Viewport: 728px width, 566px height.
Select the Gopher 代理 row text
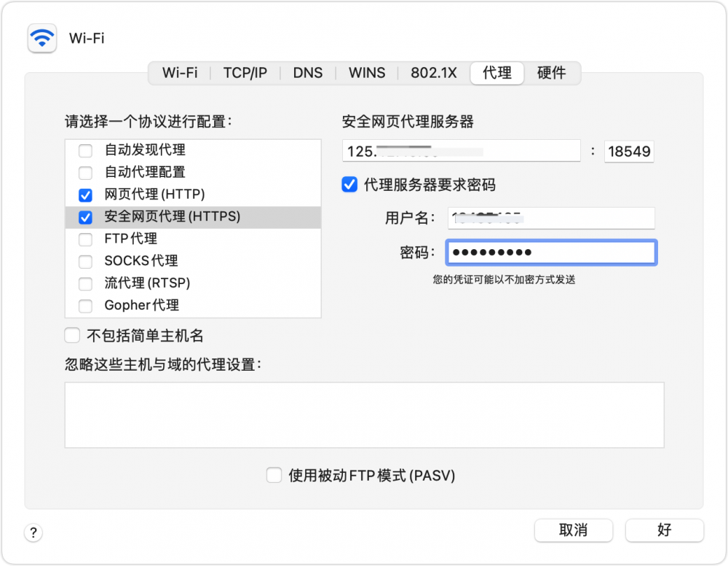[142, 304]
